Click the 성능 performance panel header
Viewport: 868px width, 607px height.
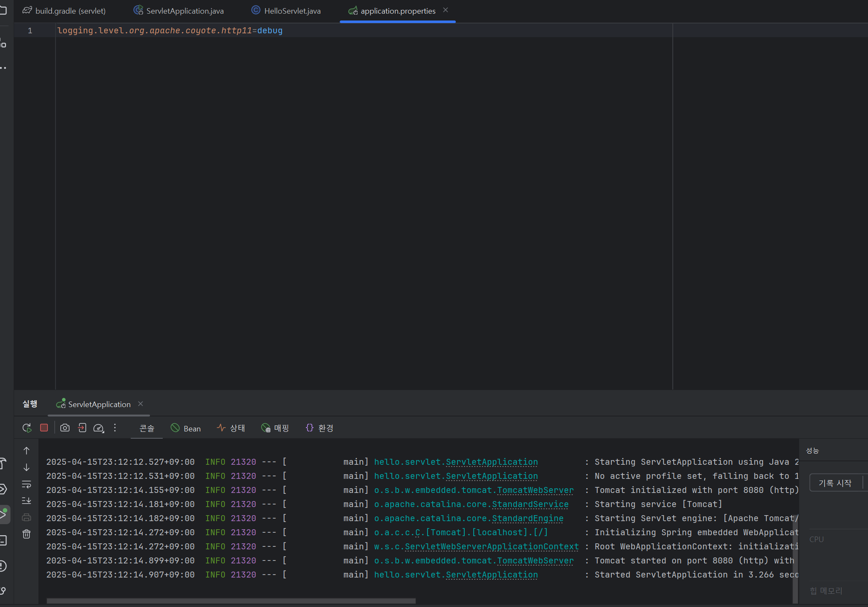(812, 451)
